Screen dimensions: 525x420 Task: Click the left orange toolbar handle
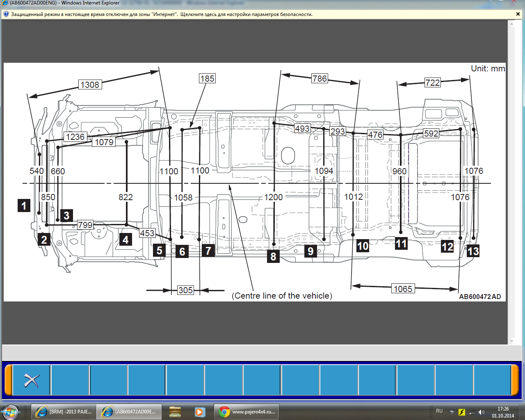pyautogui.click(x=8, y=380)
